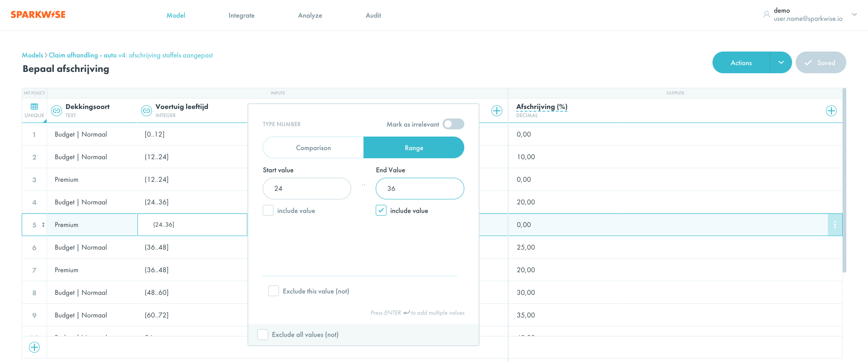Add a new input column
This screenshot has height=364, width=868.
coord(497,111)
